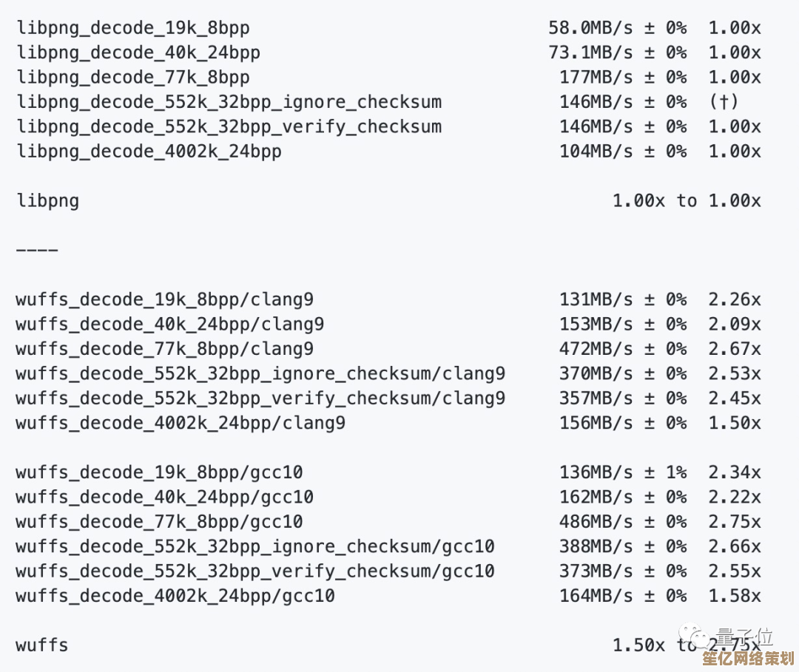Click wuffs_decode_19k_8bpp/clang9 benchmark name
The height and width of the screenshot is (672, 799).
[164, 299]
